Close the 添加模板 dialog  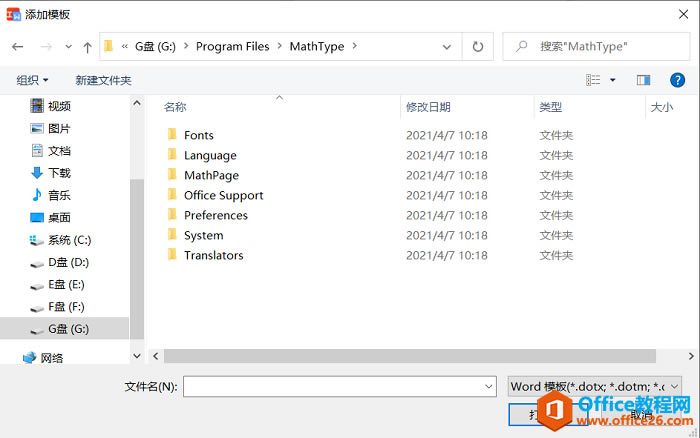683,14
